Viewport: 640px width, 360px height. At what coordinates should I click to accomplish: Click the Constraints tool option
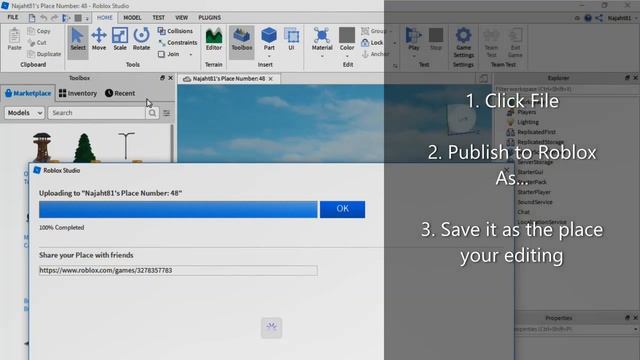[178, 42]
